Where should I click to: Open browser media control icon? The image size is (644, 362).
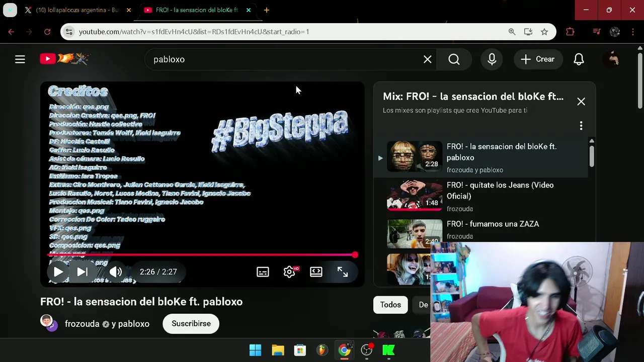click(597, 32)
